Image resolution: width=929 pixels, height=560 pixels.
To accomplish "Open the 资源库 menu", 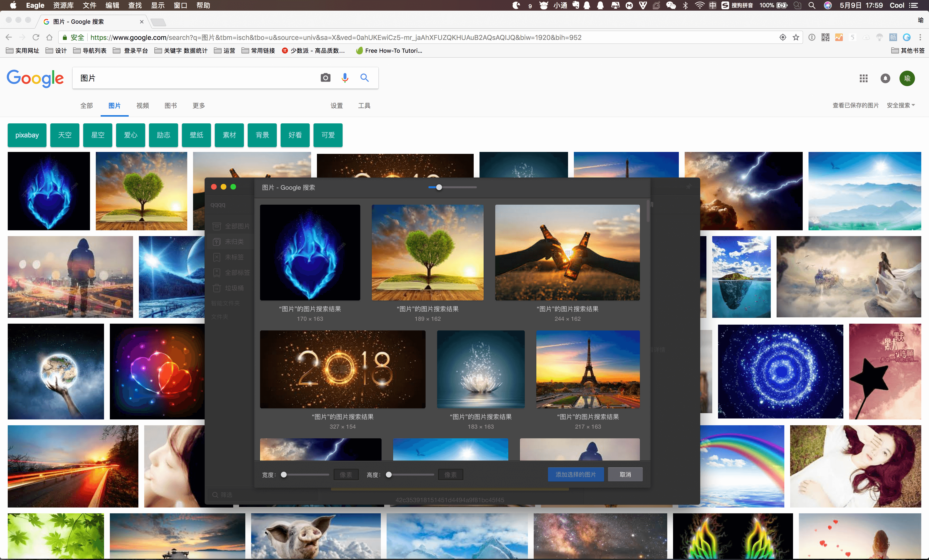I will coord(63,5).
